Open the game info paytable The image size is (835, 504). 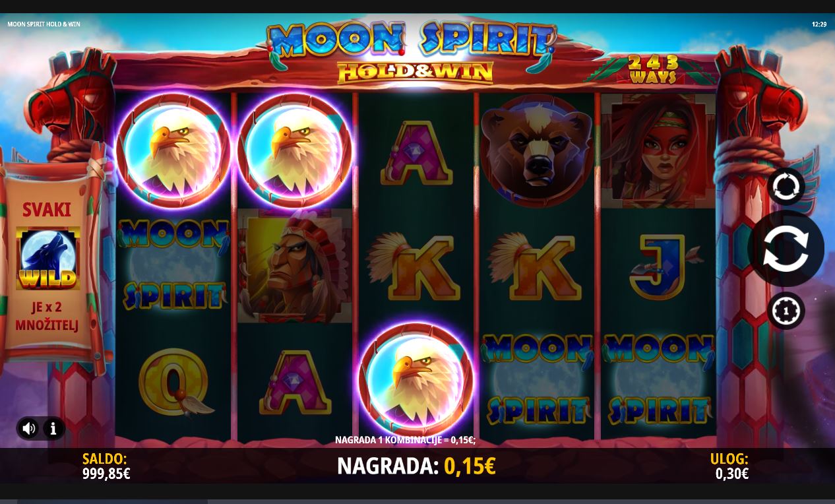(53, 429)
